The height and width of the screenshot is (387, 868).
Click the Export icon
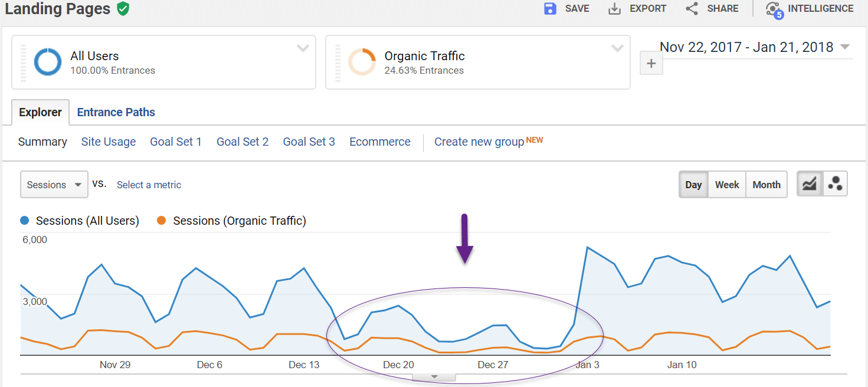click(614, 8)
